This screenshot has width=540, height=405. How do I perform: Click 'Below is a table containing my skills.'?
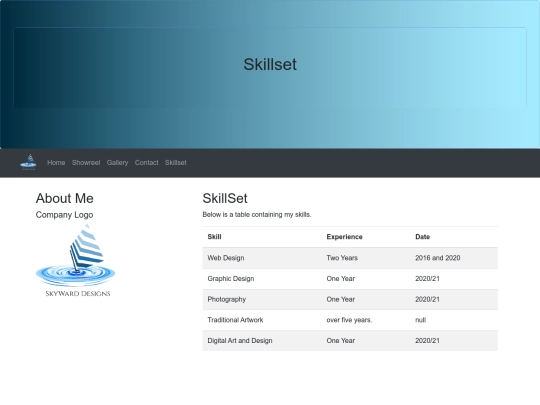(257, 215)
